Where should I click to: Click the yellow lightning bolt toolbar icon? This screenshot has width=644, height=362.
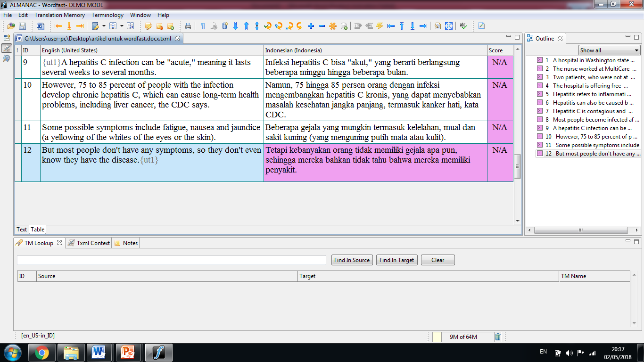[380, 26]
